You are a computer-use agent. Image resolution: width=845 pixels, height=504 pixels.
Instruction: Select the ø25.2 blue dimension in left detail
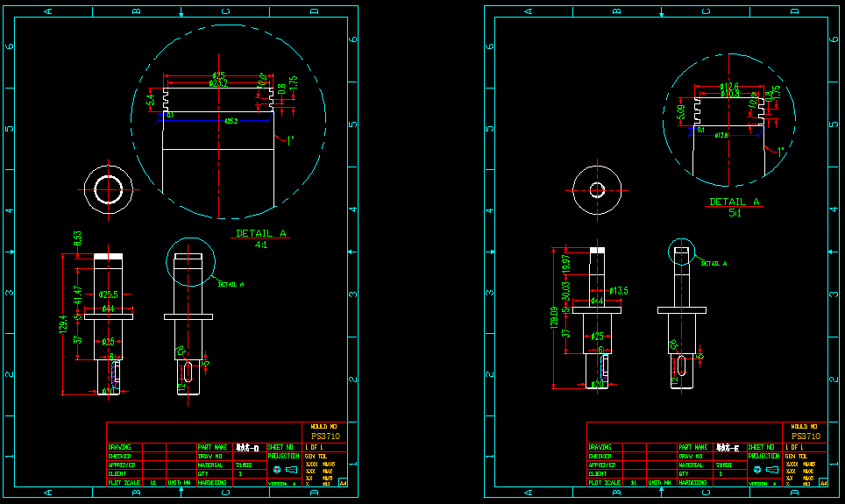click(x=231, y=121)
